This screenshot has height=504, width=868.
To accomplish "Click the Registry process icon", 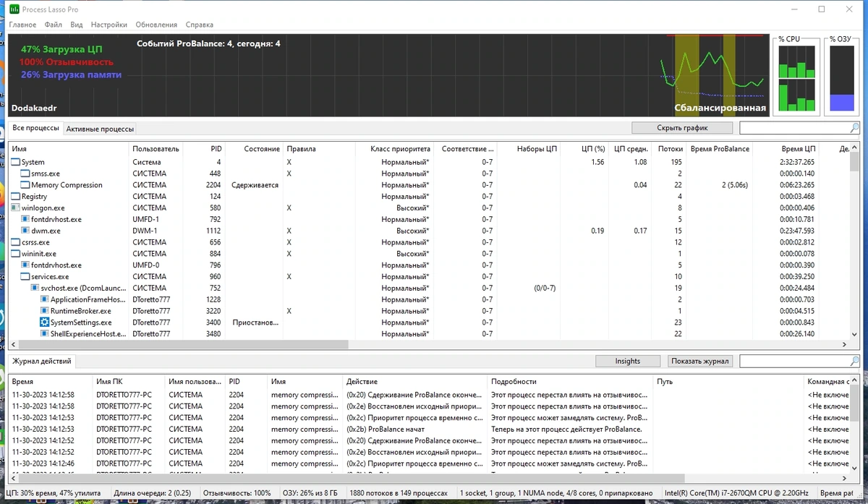I will [16, 197].
